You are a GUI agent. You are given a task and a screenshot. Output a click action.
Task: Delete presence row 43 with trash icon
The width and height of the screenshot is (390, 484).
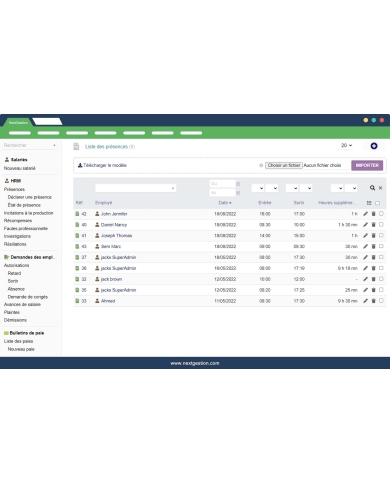pyautogui.click(x=373, y=246)
